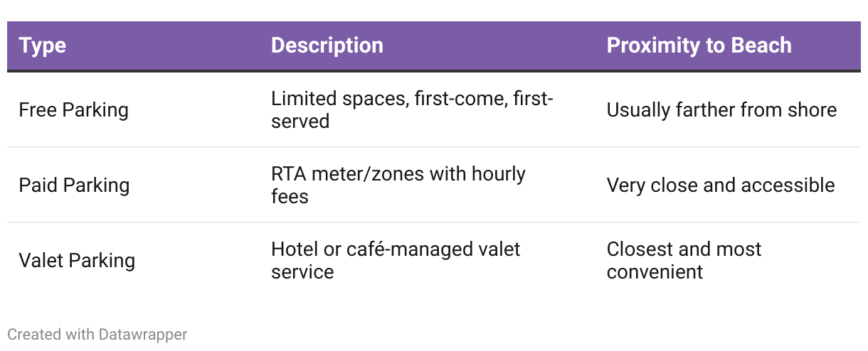Click the Usually farther from shore cell

tap(721, 110)
